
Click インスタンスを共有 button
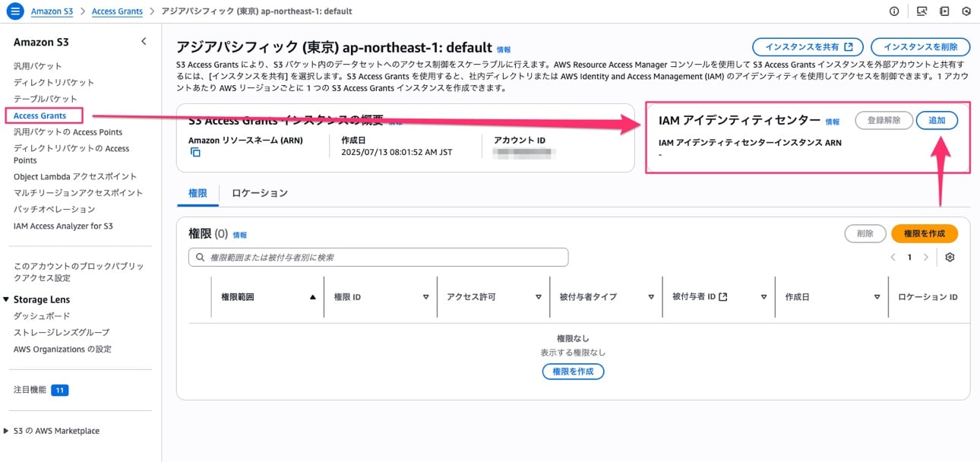pyautogui.click(x=808, y=47)
